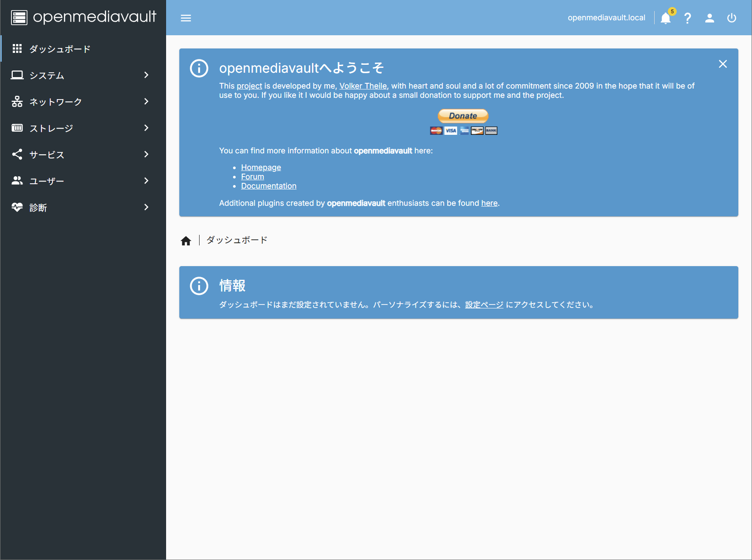752x560 pixels.
Task: Expand 診断 with chevron arrow
Action: coord(146,207)
